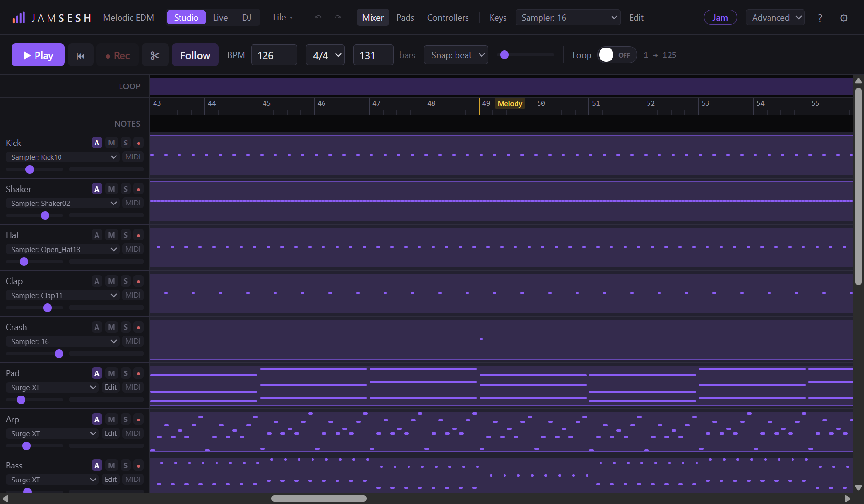Viewport: 864px width, 504px height.
Task: Mute the Hat track
Action: coord(111,235)
